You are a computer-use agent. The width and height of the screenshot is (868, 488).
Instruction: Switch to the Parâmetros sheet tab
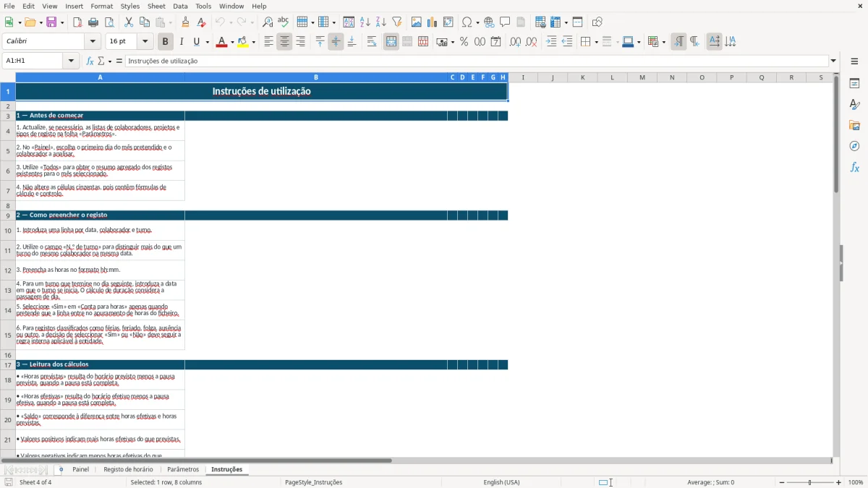coord(183,469)
